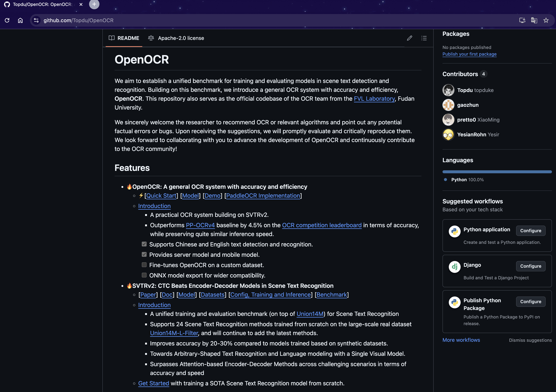Click the Django workflow icon
Viewport: 556px width, 392px height.
[455, 267]
